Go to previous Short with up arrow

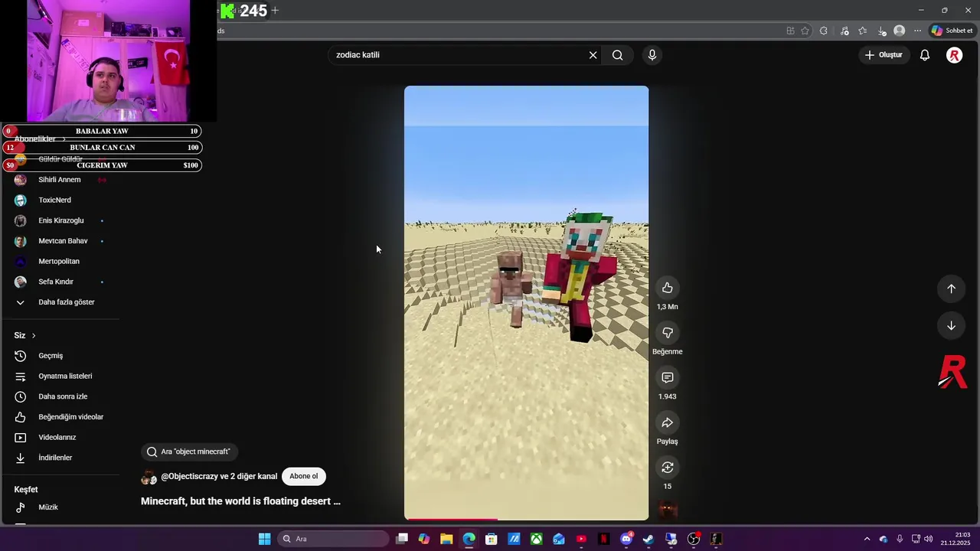951,289
